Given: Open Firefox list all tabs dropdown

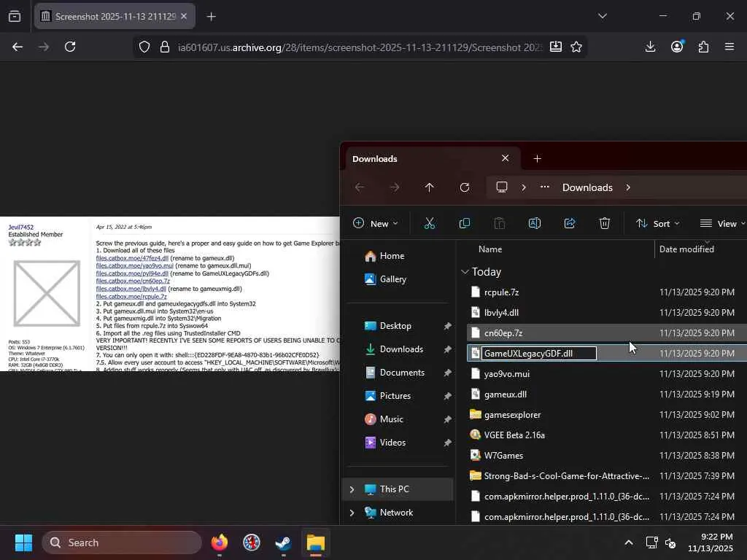Looking at the screenshot, I should [x=603, y=16].
